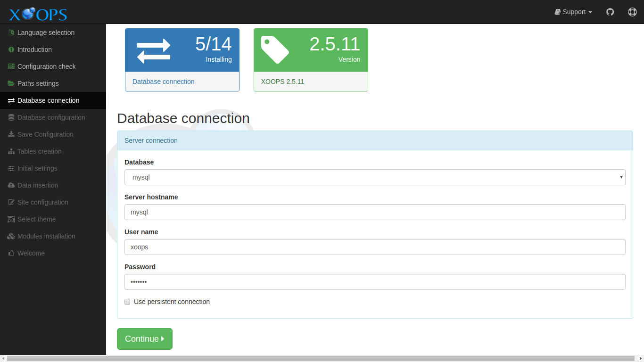Click the Continue button
The width and height of the screenshot is (644, 362).
click(x=144, y=338)
